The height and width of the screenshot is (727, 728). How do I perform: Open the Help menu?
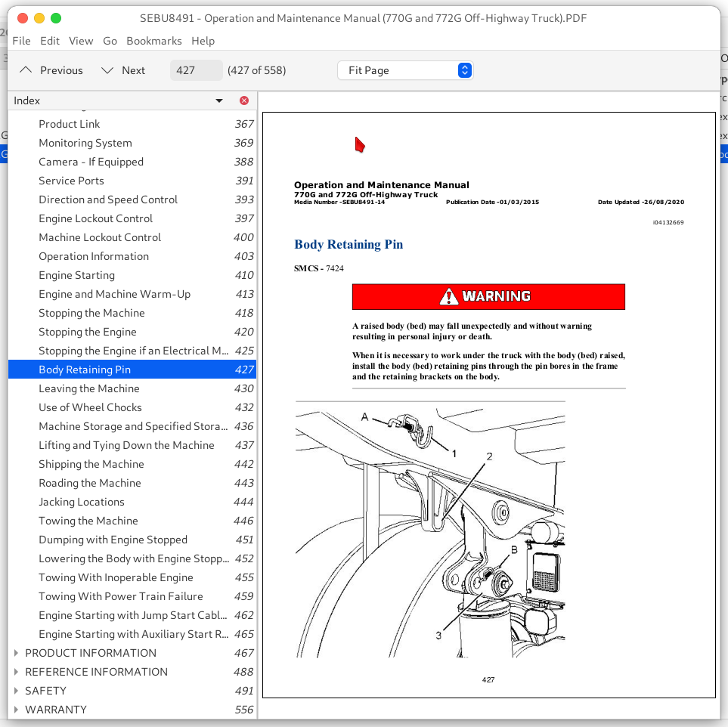203,41
